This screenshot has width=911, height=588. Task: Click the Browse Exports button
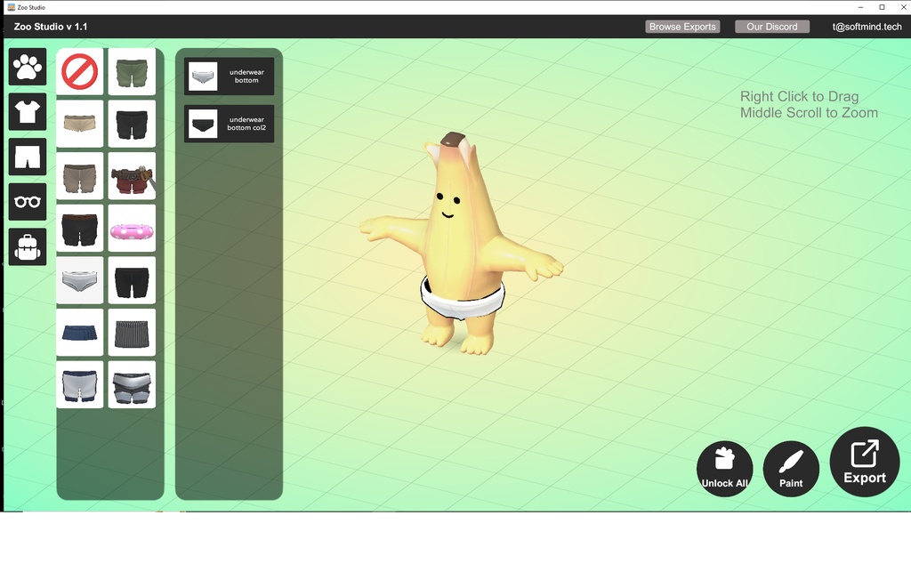pyautogui.click(x=682, y=27)
